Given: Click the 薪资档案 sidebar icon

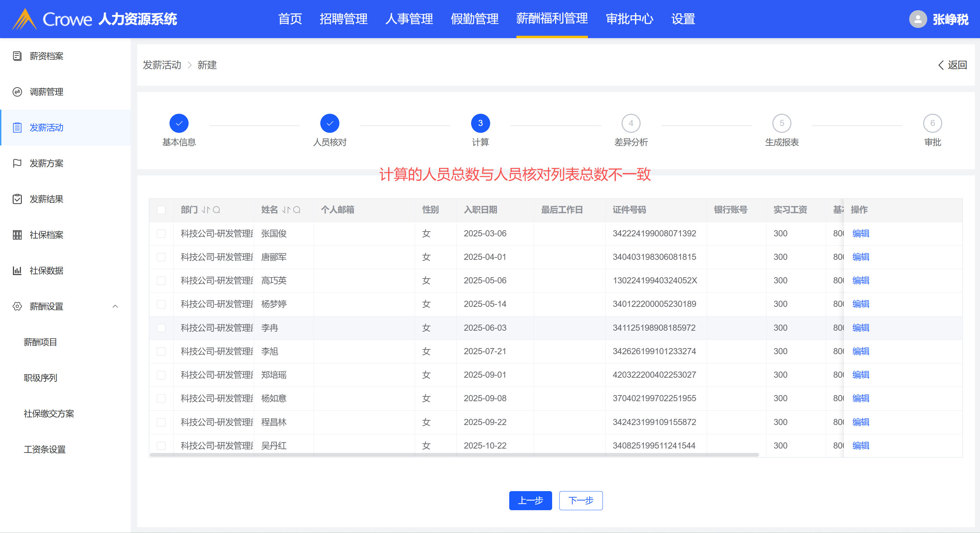Looking at the screenshot, I should [17, 56].
